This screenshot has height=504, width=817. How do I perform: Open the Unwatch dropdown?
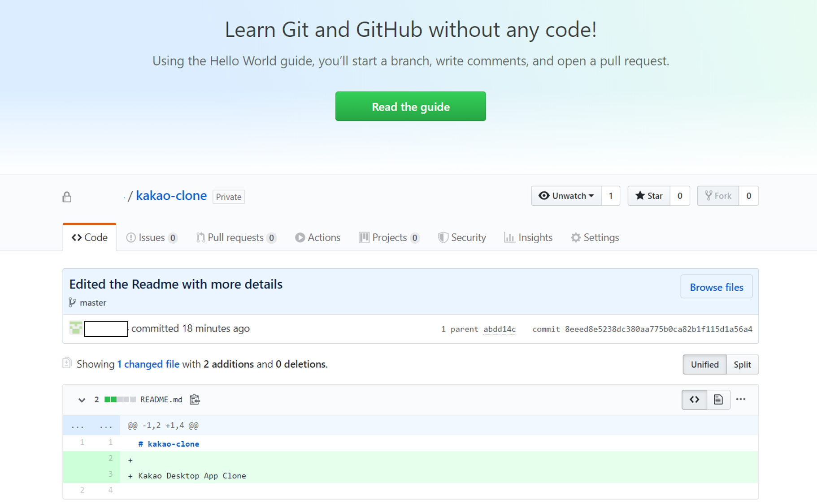(566, 196)
